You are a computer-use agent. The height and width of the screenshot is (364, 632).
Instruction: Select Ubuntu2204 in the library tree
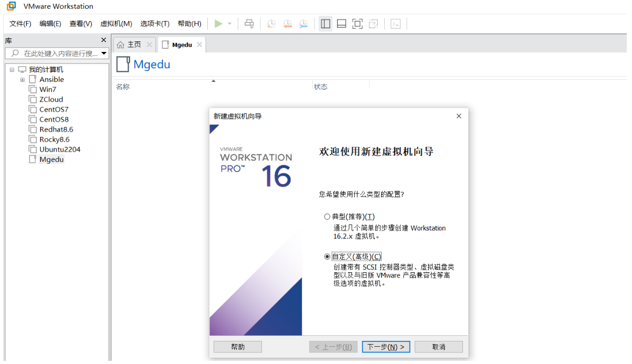click(60, 149)
